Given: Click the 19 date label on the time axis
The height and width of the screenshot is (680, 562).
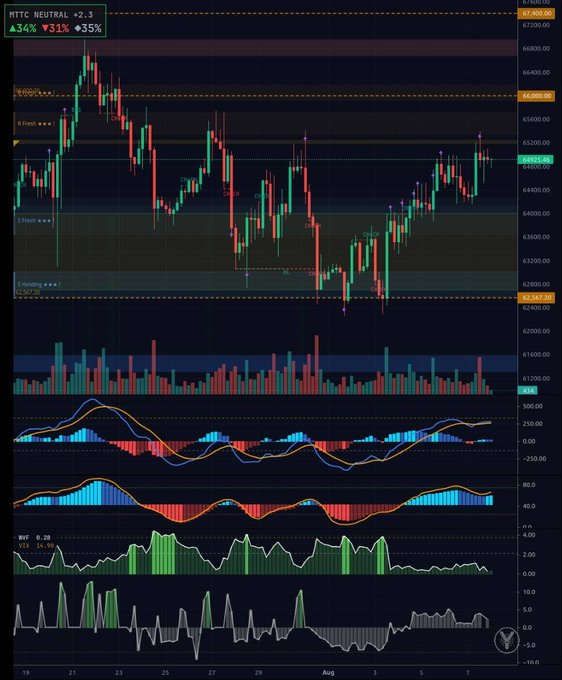Looking at the screenshot, I should point(26,673).
